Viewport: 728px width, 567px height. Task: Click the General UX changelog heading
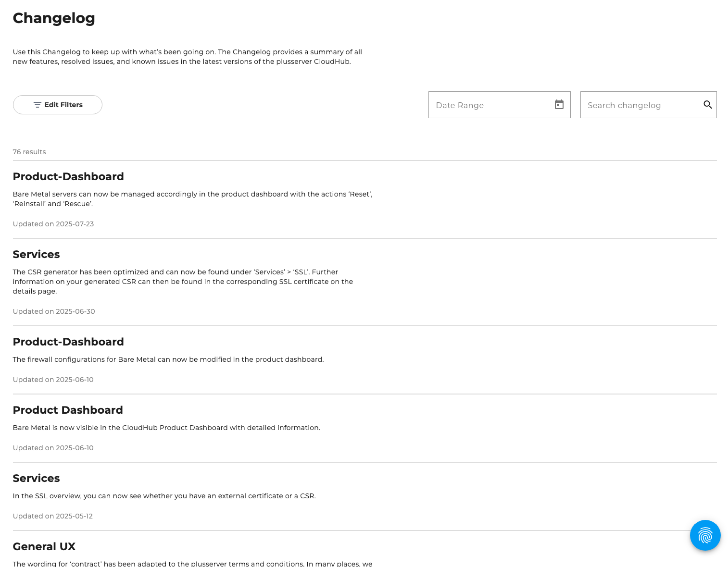tap(44, 546)
